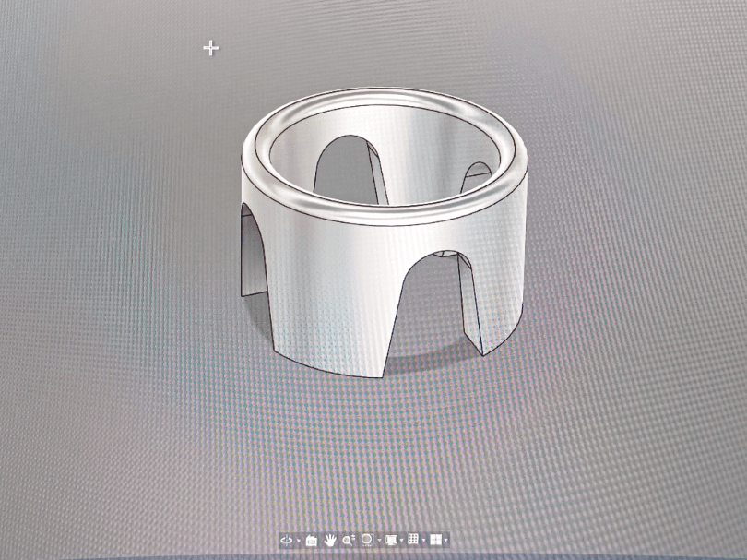
Task: Activate the Look At tool
Action: (312, 541)
